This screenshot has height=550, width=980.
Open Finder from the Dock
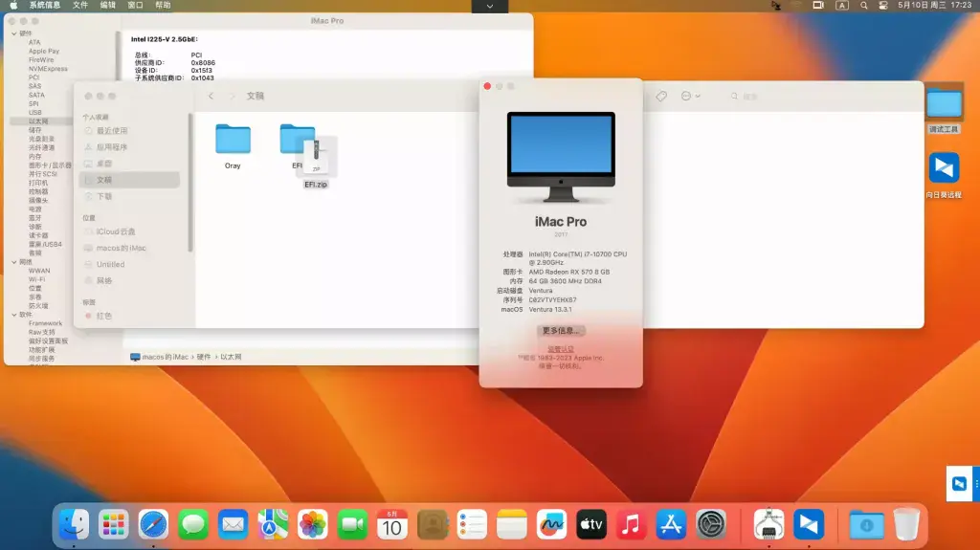pos(74,524)
